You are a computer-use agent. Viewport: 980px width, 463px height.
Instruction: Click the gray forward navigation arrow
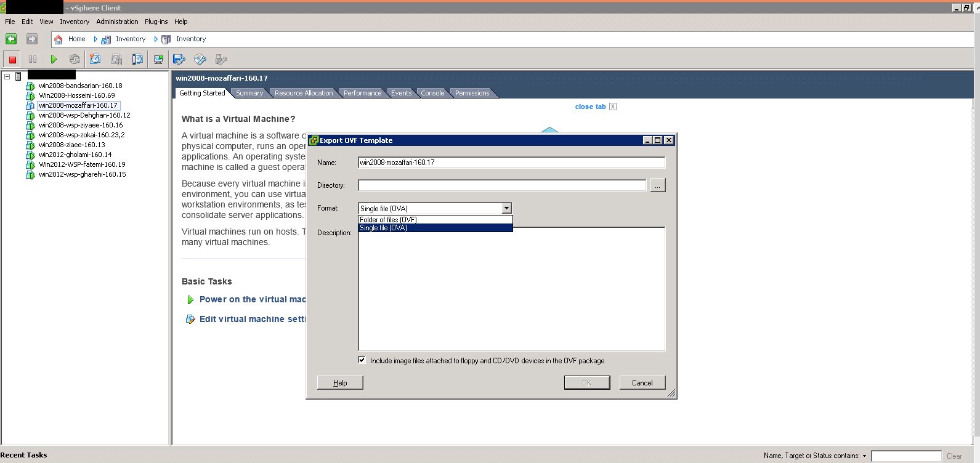pyautogui.click(x=32, y=39)
